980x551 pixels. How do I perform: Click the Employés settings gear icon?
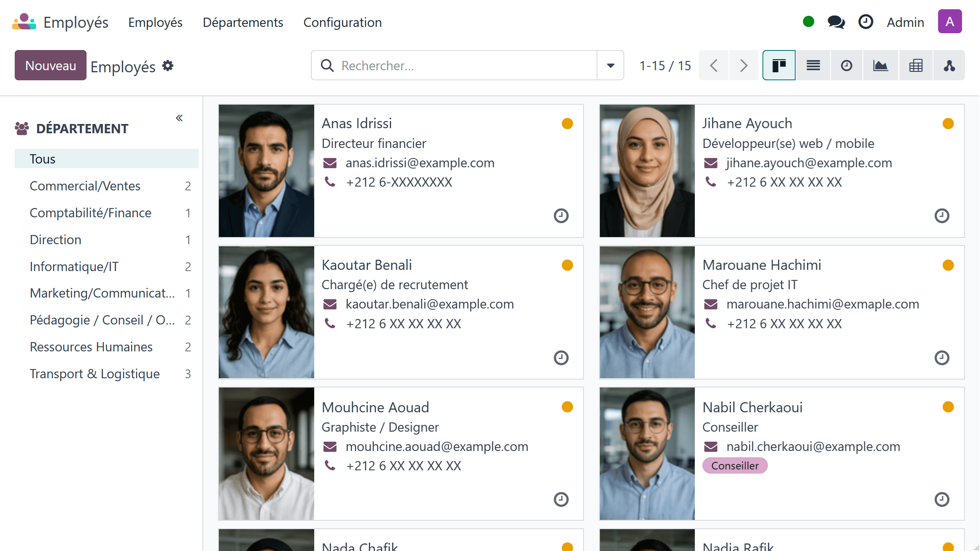pyautogui.click(x=168, y=66)
